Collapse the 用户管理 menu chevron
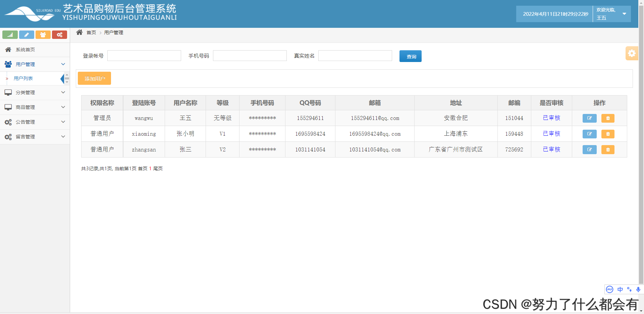 pyautogui.click(x=63, y=64)
